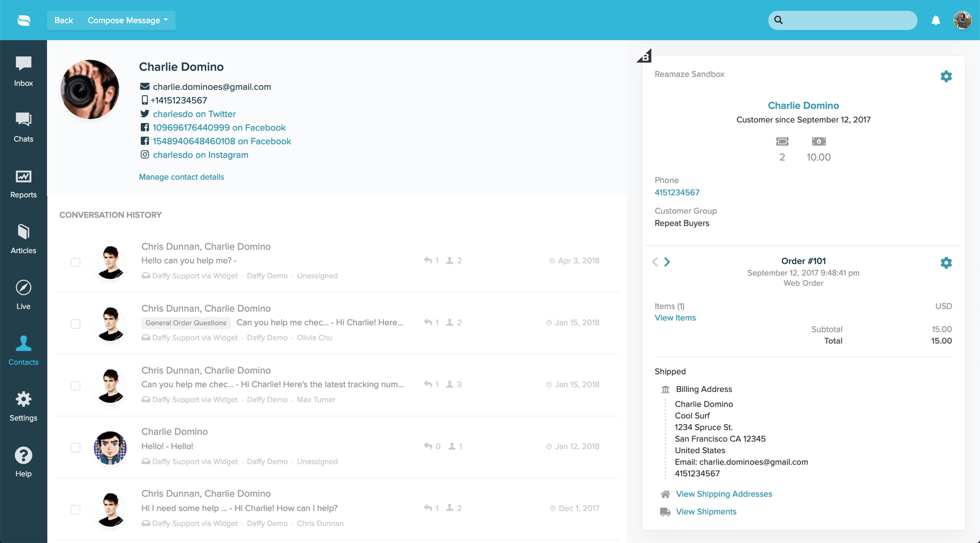Select Contacts in the sidebar
This screenshot has width=980, height=543.
click(x=23, y=349)
